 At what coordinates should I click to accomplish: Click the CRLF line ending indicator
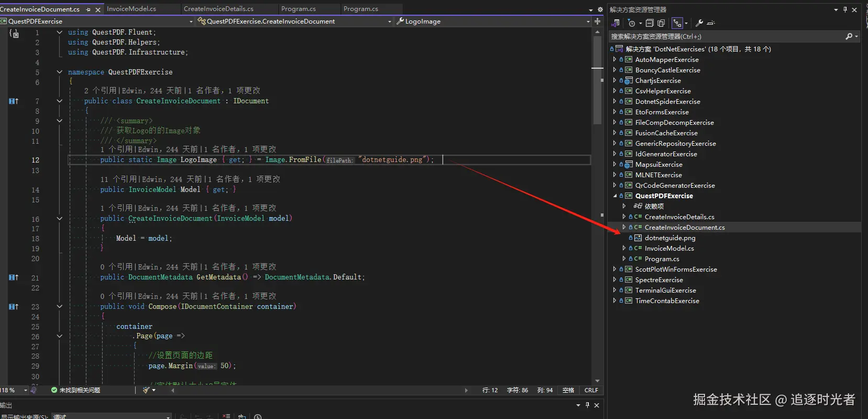point(591,390)
